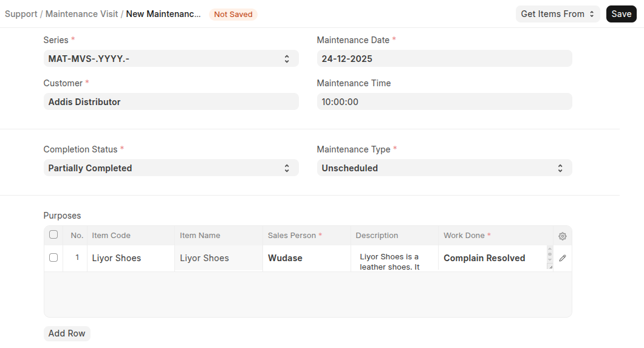Expand the Completion Status dropdown
Image resolution: width=644 pixels, height=348 pixels.
[x=171, y=168]
